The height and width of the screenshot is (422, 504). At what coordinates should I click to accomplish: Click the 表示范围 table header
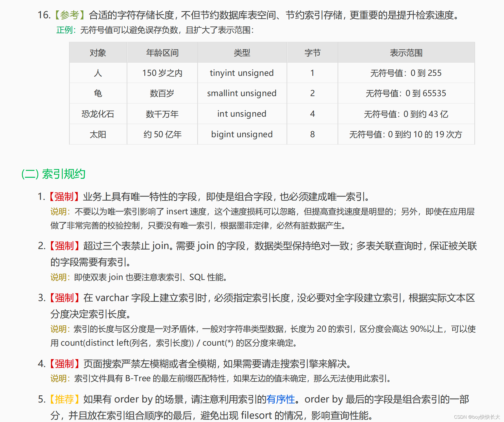click(406, 53)
